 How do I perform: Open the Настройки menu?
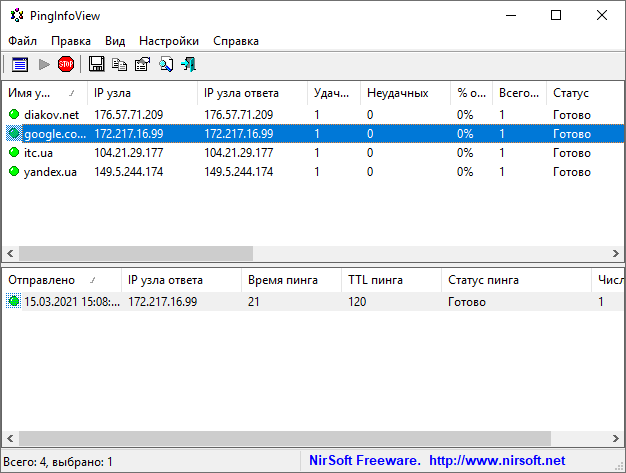169,41
